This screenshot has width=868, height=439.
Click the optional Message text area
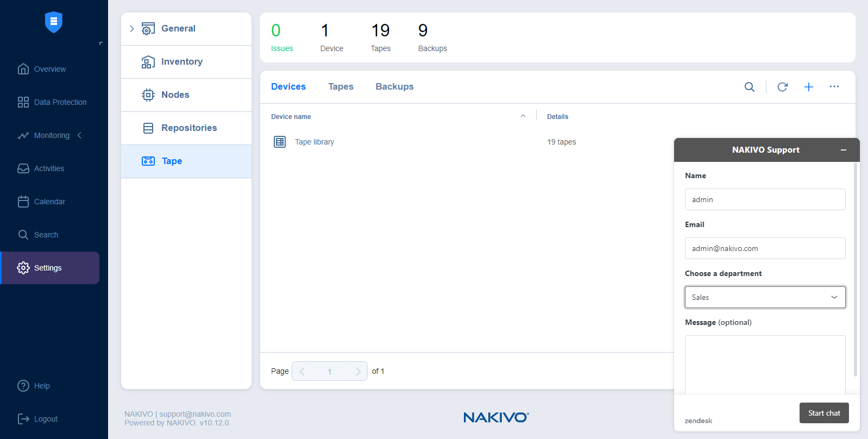(x=765, y=365)
